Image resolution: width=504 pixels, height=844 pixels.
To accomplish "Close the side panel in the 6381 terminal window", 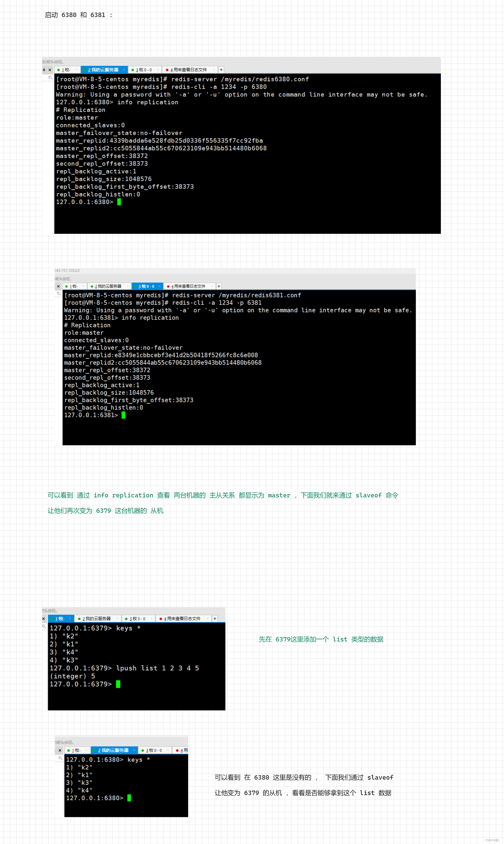I will point(58,286).
